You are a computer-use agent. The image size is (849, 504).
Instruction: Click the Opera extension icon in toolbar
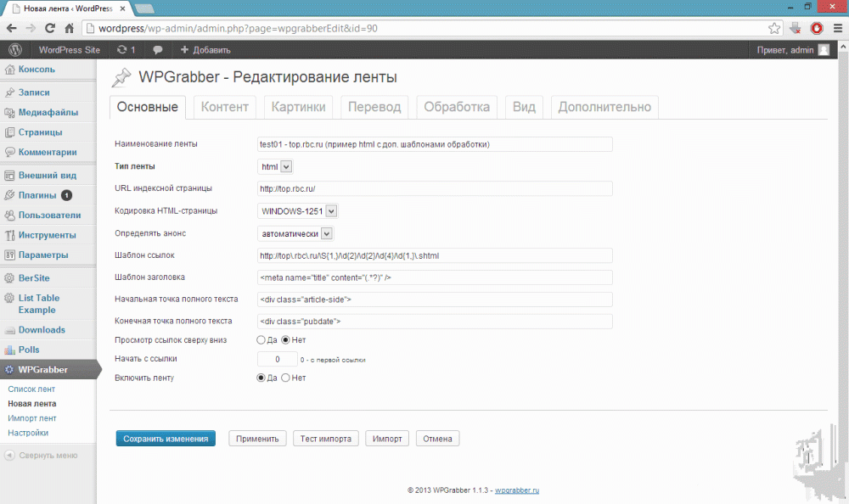tap(817, 28)
